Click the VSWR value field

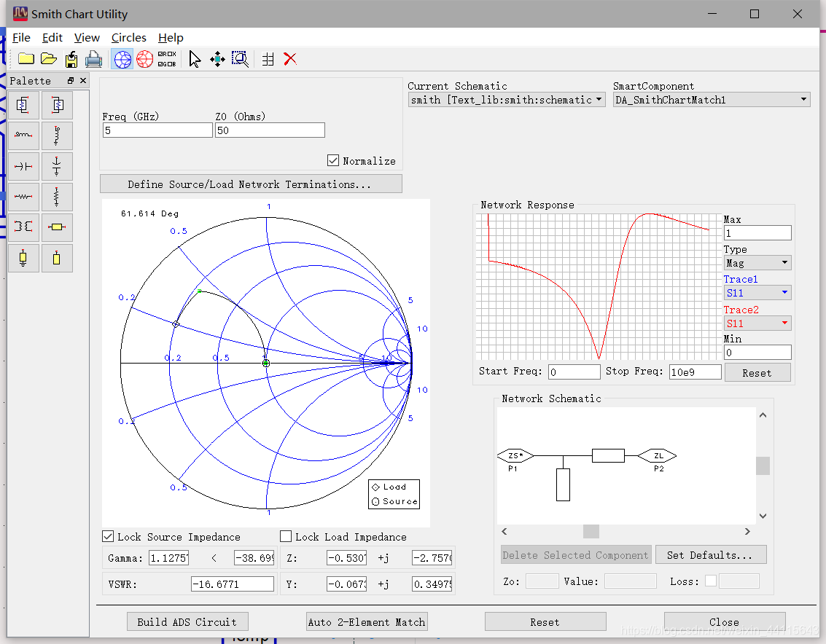coord(233,584)
